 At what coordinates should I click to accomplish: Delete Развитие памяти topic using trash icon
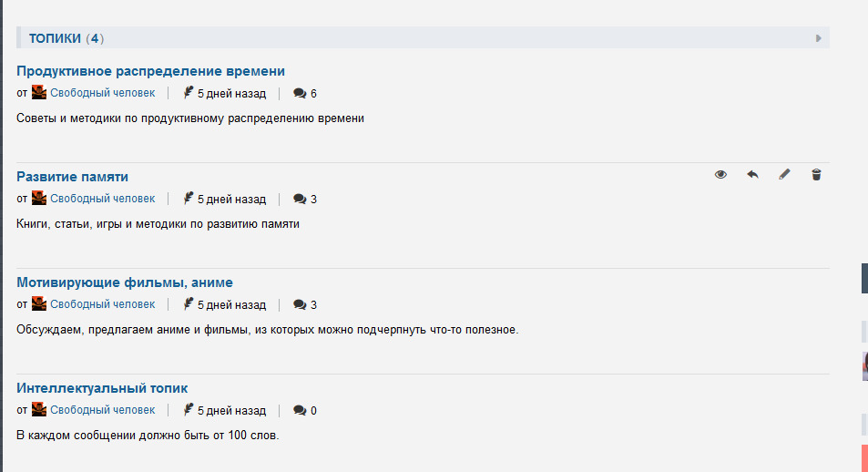tap(816, 175)
